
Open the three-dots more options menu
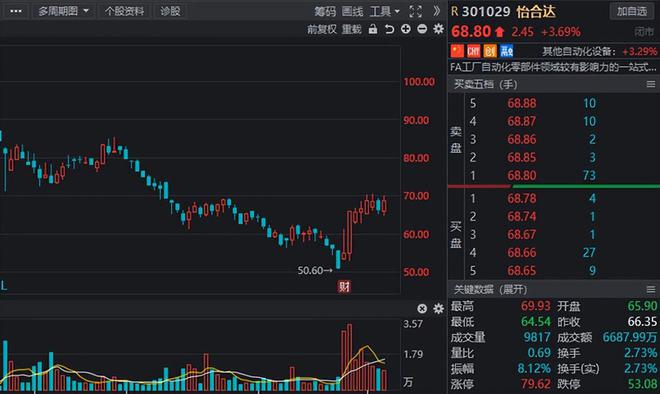point(16,11)
